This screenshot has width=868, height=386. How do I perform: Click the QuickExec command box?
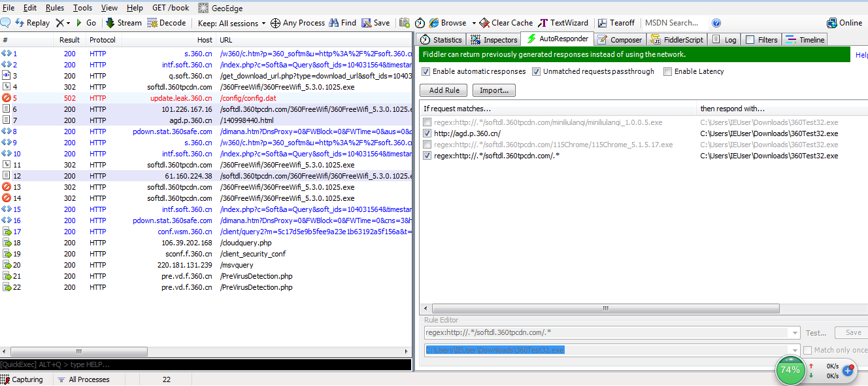point(206,364)
